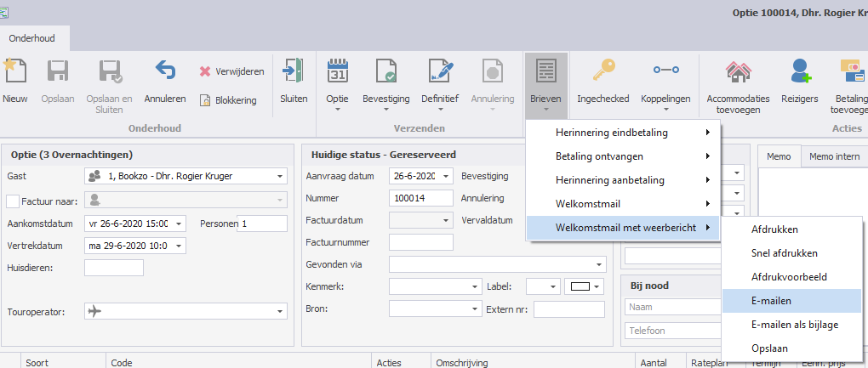Switch to the Memo intern tab
868x368 pixels.
click(834, 156)
